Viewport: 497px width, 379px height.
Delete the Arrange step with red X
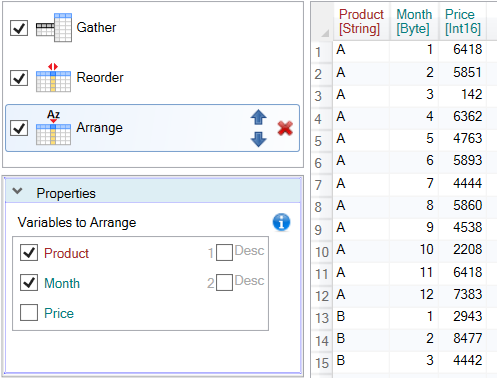tap(285, 128)
